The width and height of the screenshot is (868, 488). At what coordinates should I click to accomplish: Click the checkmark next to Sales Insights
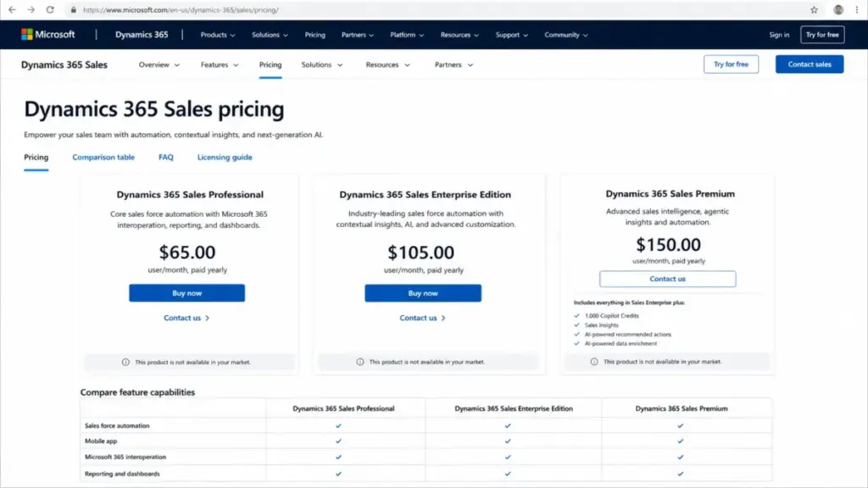576,324
